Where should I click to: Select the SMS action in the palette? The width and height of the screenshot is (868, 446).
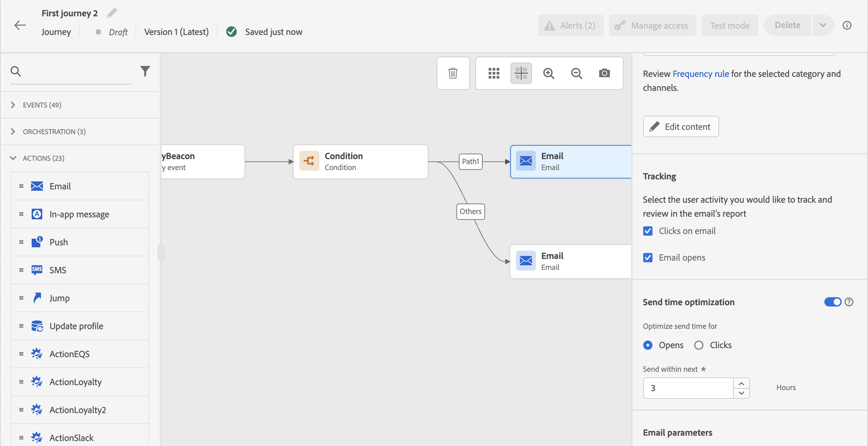click(58, 270)
